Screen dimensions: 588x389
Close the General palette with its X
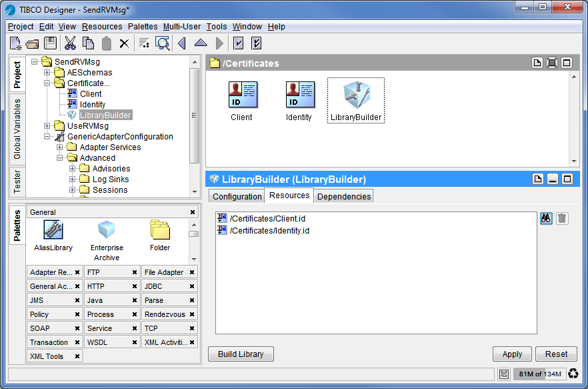[x=193, y=212]
